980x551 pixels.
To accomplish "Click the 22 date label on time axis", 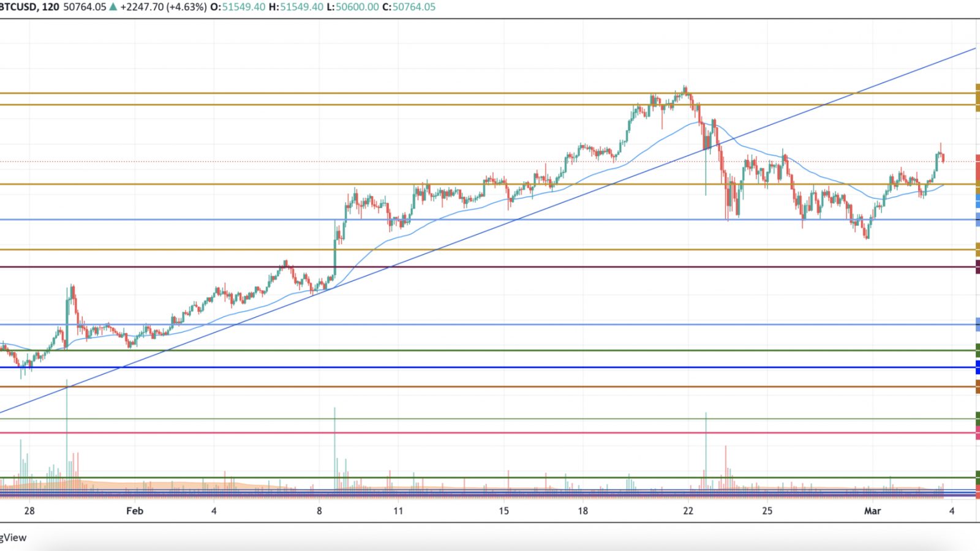I will pos(688,511).
